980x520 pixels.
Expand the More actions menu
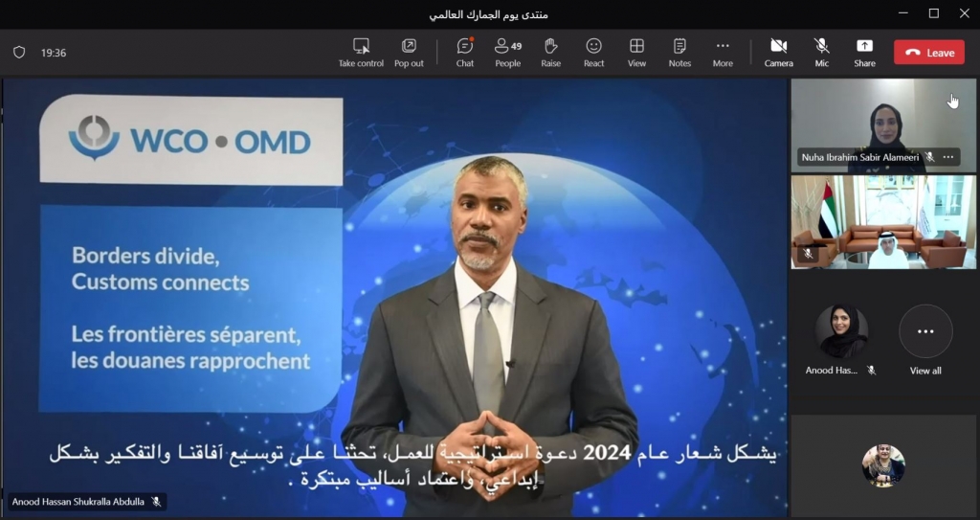[x=723, y=46]
